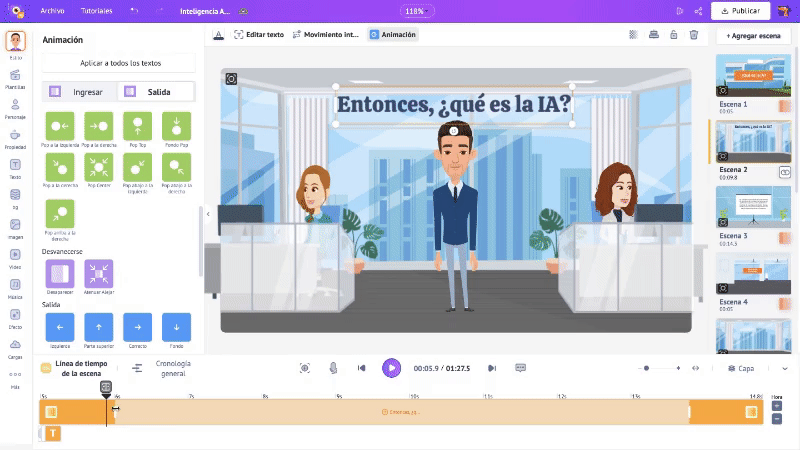Delete selected item with trash icon
This screenshot has height=450, width=800.
[693, 34]
